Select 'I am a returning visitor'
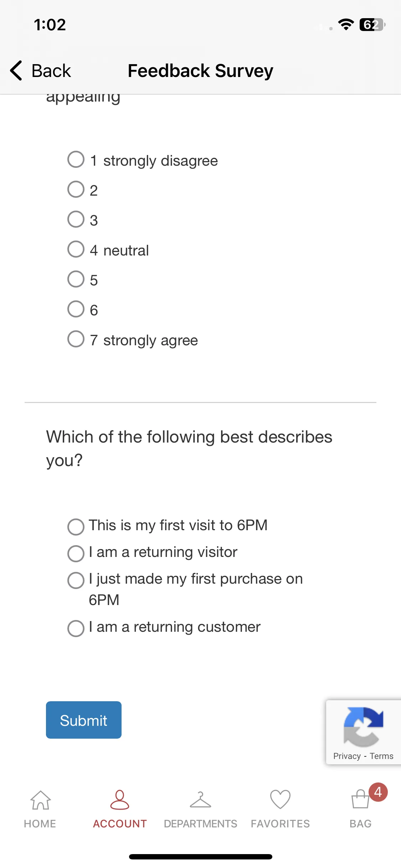The height and width of the screenshot is (868, 401). pyautogui.click(x=76, y=553)
